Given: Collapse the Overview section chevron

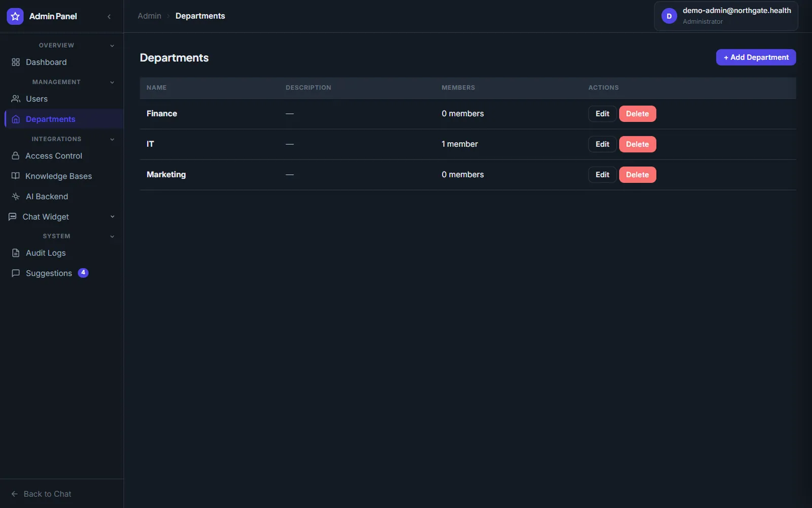Looking at the screenshot, I should tap(112, 46).
